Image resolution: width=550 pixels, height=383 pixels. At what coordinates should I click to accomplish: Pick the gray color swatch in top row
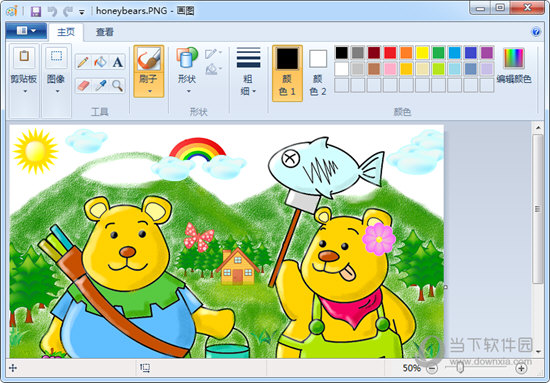pyautogui.click(x=357, y=53)
